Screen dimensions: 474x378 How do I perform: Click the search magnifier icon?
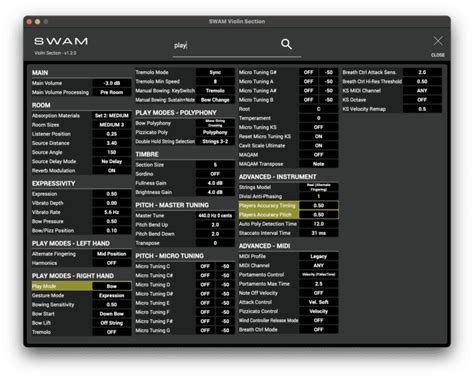(286, 44)
